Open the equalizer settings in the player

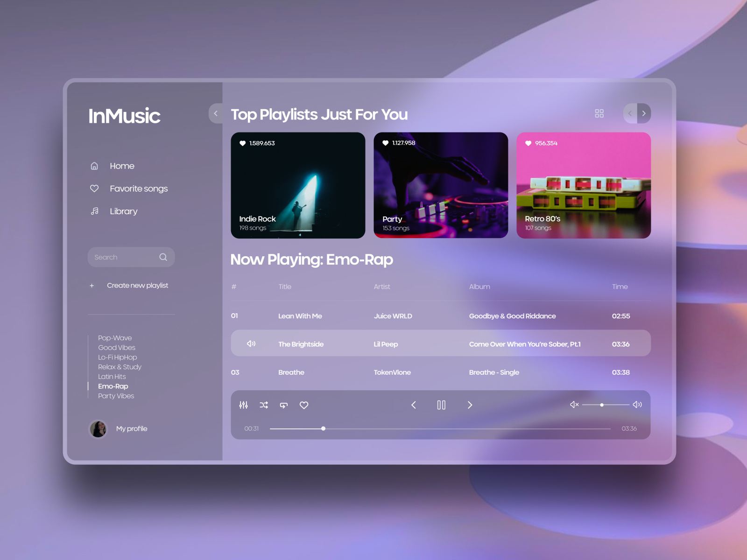click(x=243, y=405)
